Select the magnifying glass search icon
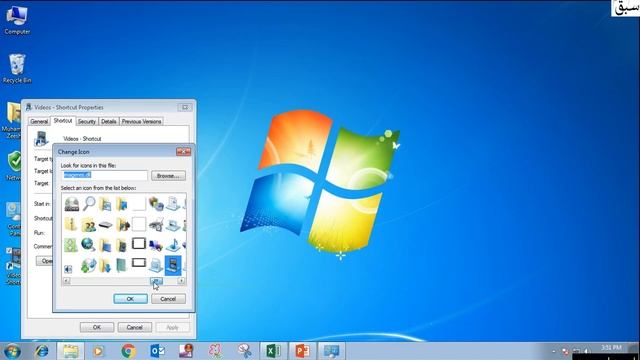The width and height of the screenshot is (640, 360). 89,203
